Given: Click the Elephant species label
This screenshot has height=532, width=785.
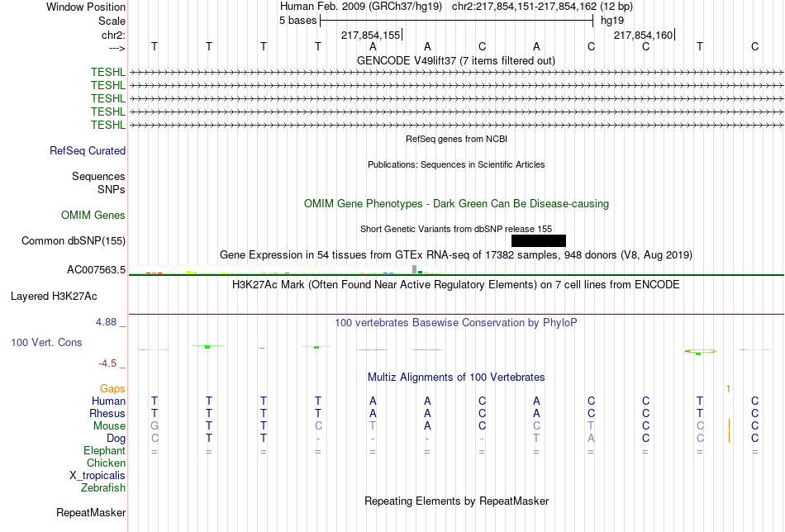Looking at the screenshot, I should [x=105, y=450].
